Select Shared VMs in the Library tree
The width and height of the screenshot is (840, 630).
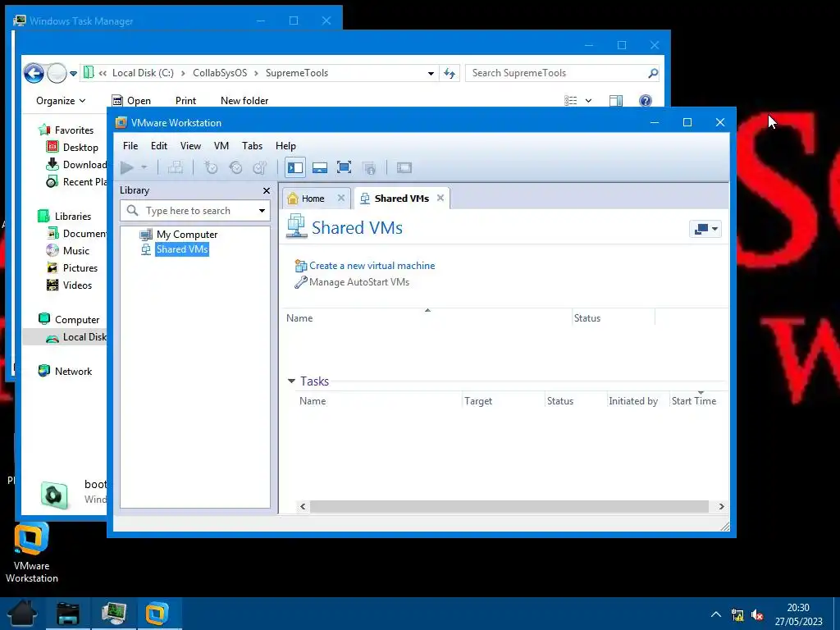[x=181, y=249]
